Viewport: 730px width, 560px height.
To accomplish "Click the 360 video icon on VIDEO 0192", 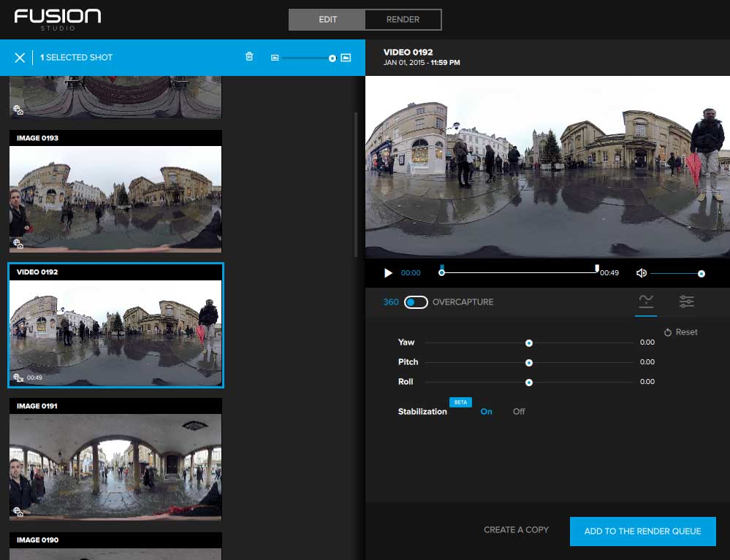I will [18, 377].
